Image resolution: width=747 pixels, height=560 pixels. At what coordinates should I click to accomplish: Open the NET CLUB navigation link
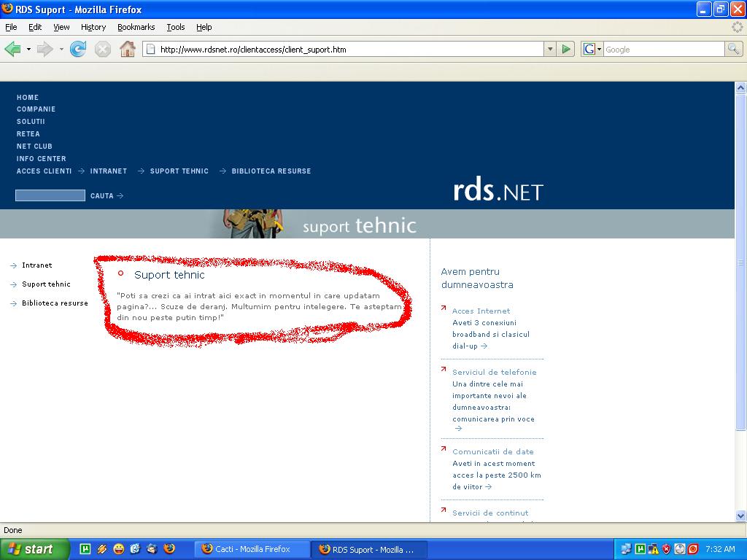[34, 146]
